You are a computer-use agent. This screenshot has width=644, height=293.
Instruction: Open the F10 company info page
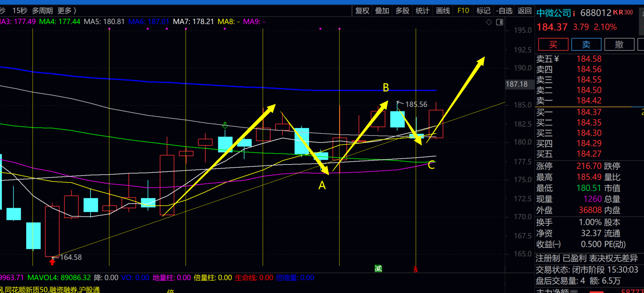point(463,10)
